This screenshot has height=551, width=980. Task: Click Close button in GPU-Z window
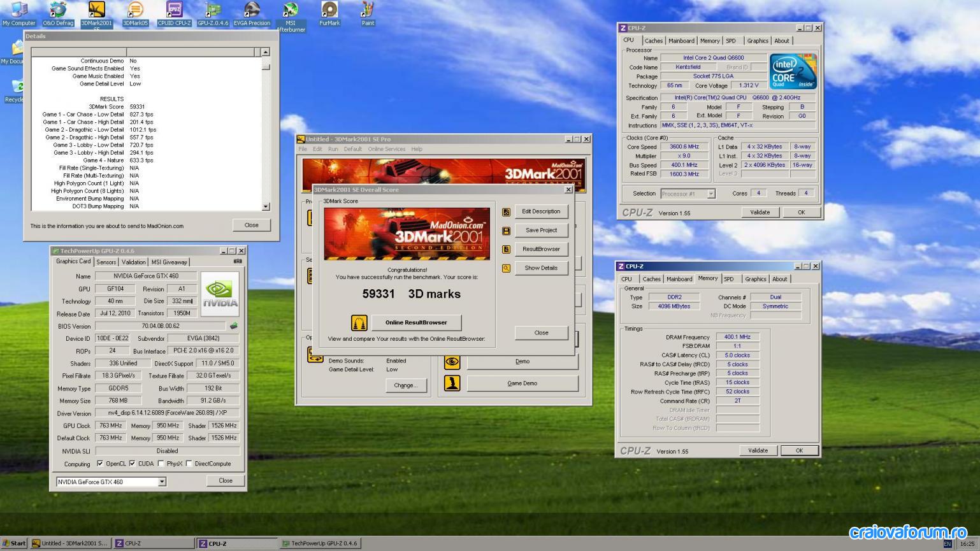coord(226,481)
